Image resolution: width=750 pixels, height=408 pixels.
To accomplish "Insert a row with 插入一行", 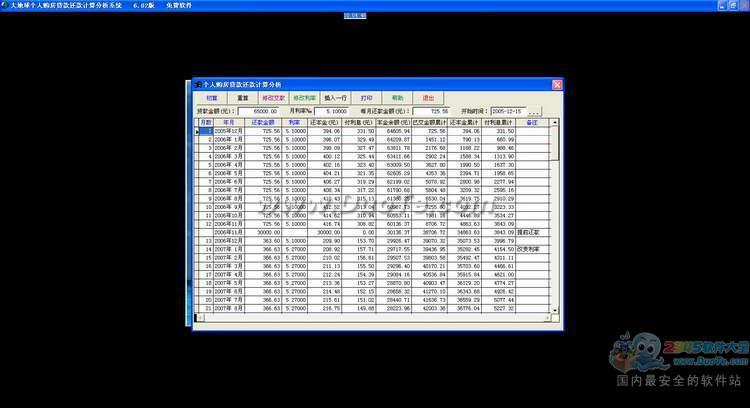I will point(336,99).
